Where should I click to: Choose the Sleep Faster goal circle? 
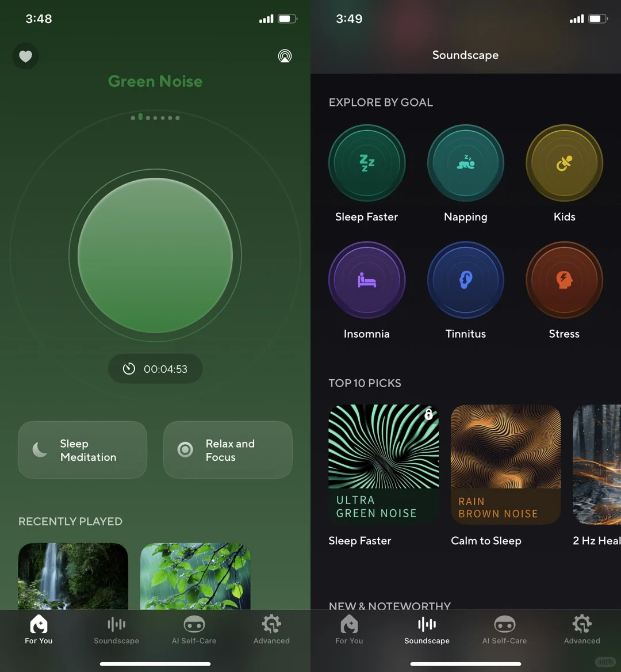(x=367, y=163)
